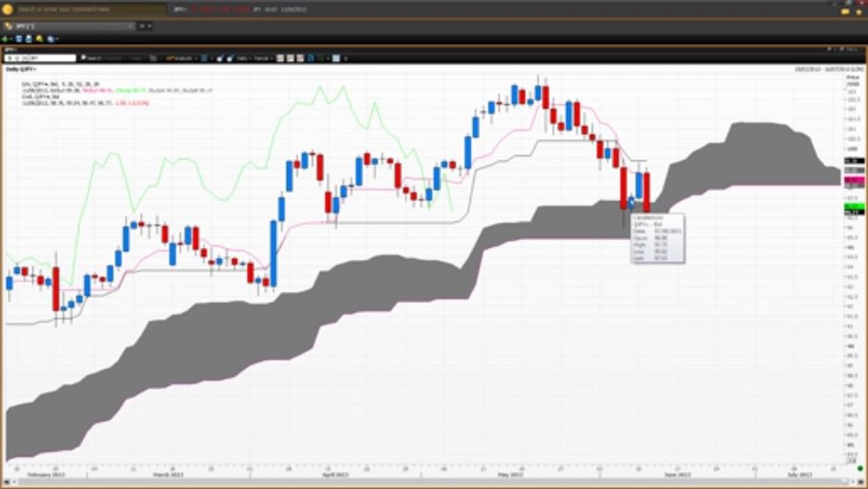Viewport: 868px width, 489px height.
Task: Click the second white drawing tool icon
Action: point(230,58)
